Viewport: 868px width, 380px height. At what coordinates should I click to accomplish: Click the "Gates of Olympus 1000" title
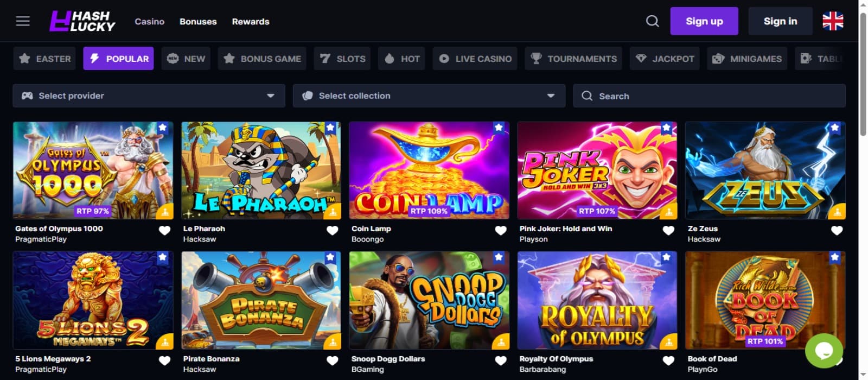(x=59, y=229)
